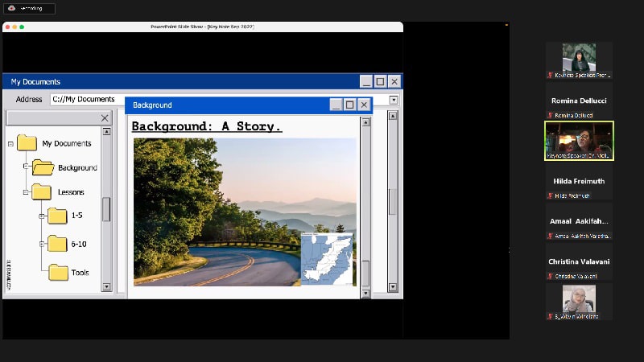Select Romina Dellucci participant tile
Viewport: 644px width, 362px height.
[579, 105]
